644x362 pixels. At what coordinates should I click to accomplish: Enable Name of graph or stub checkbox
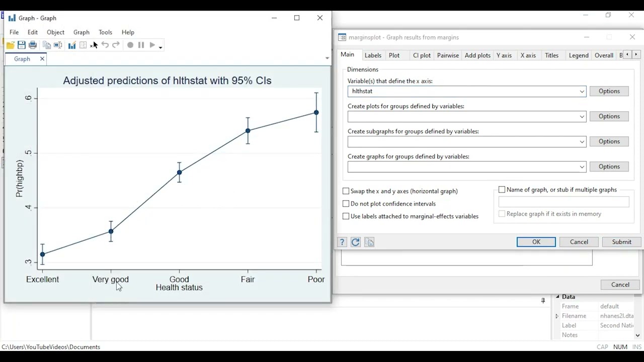coord(502,190)
